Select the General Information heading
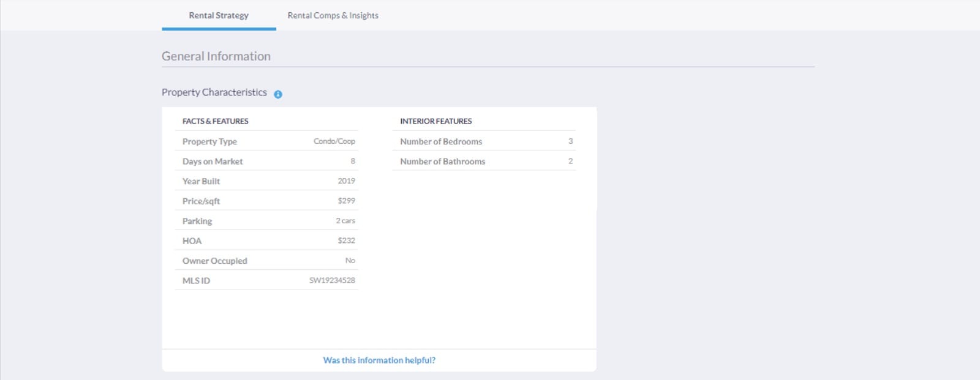 coord(216,56)
